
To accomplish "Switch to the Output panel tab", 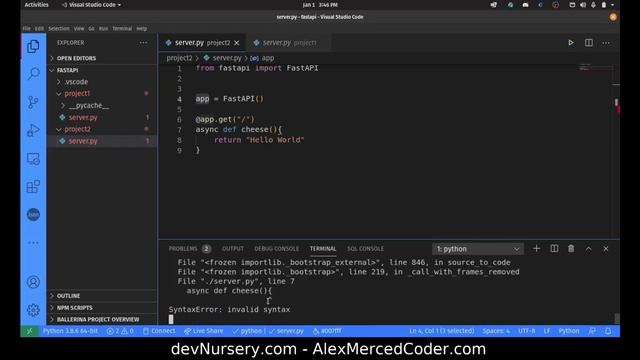I will tap(233, 249).
